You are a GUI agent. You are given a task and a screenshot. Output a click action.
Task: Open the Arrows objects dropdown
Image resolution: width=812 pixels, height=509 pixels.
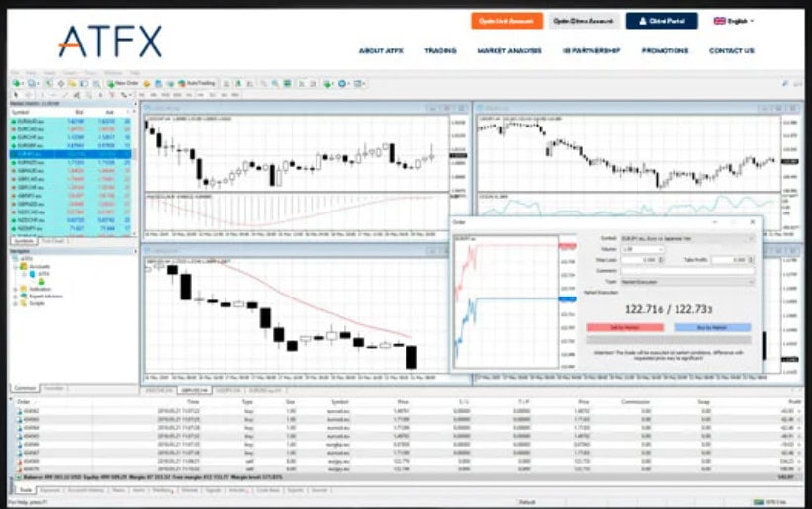[126, 95]
